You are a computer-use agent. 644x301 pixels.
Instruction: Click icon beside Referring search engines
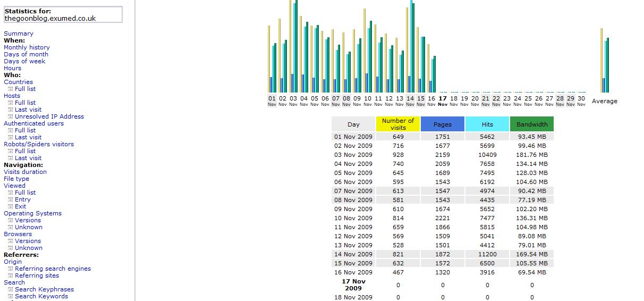(10, 269)
